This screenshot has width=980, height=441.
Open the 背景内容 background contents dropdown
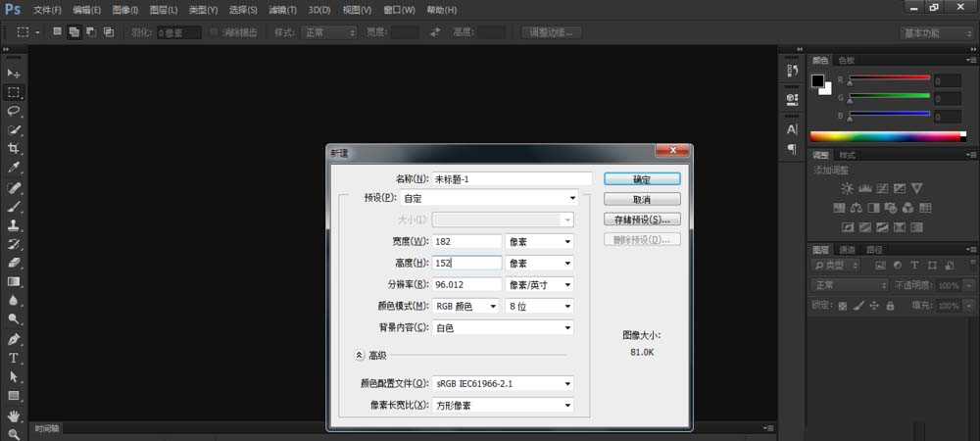click(x=502, y=327)
